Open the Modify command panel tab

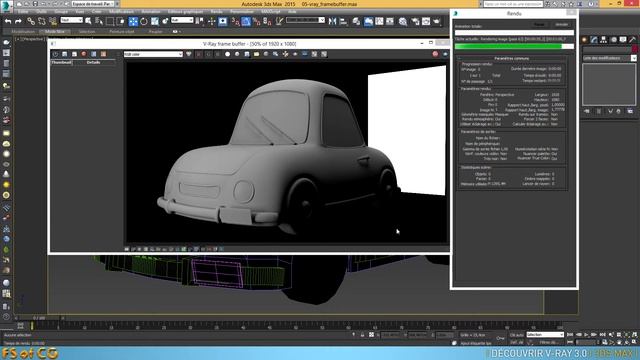594,40
